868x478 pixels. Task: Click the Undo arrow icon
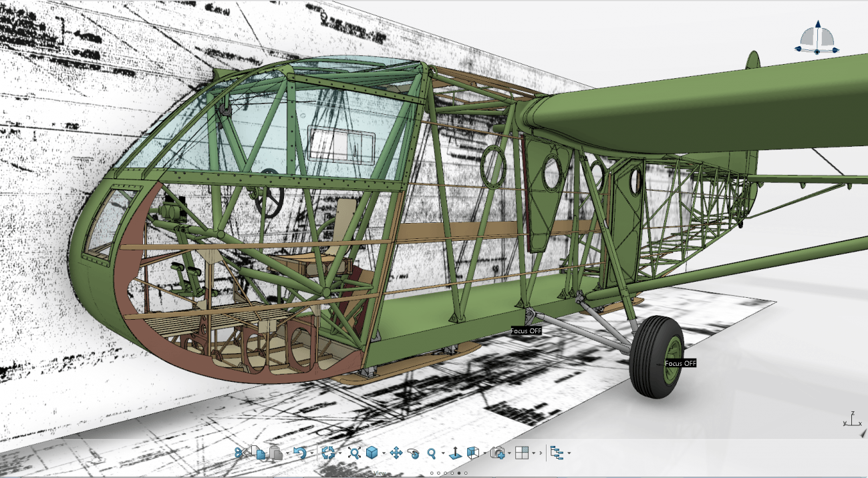point(300,453)
